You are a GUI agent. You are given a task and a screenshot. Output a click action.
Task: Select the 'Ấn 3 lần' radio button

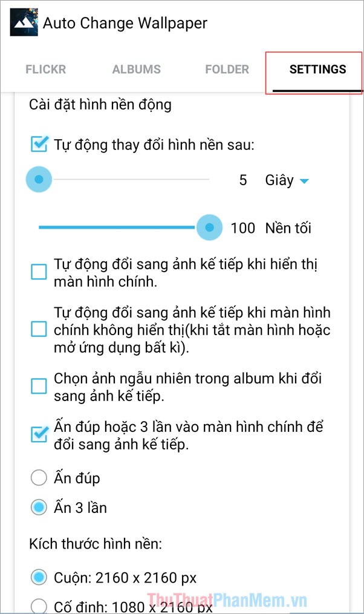point(39,508)
